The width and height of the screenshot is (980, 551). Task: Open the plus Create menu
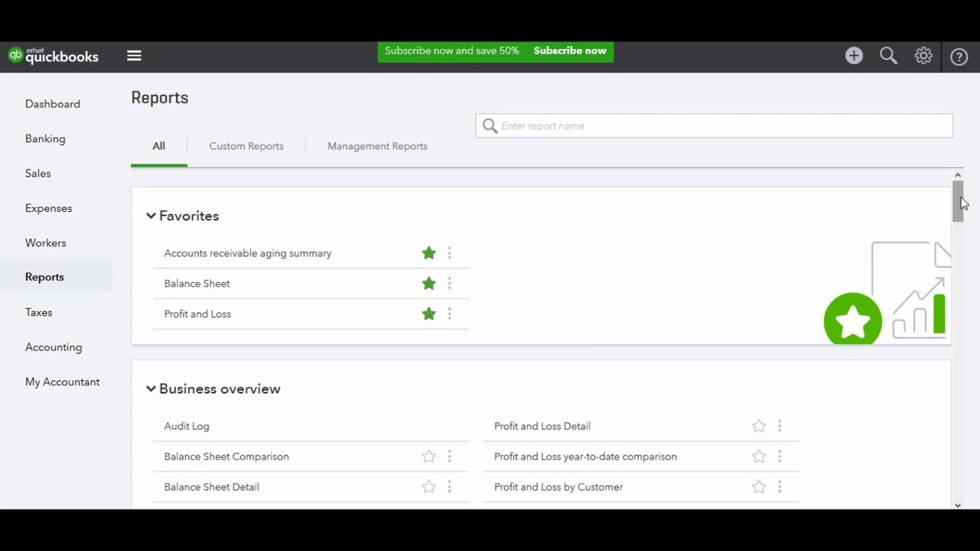click(854, 56)
